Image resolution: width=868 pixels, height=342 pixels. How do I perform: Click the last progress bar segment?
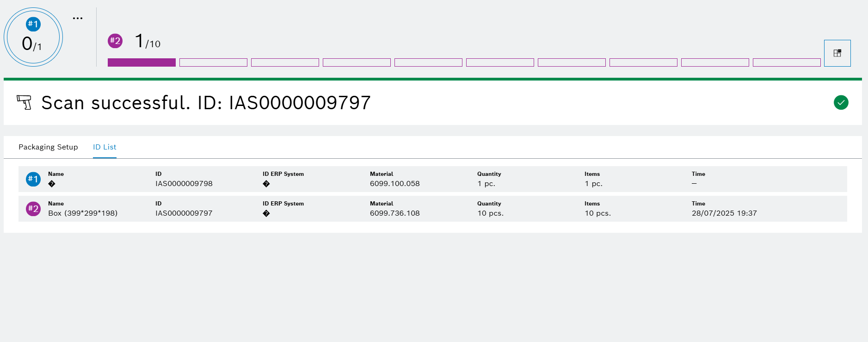click(x=786, y=62)
